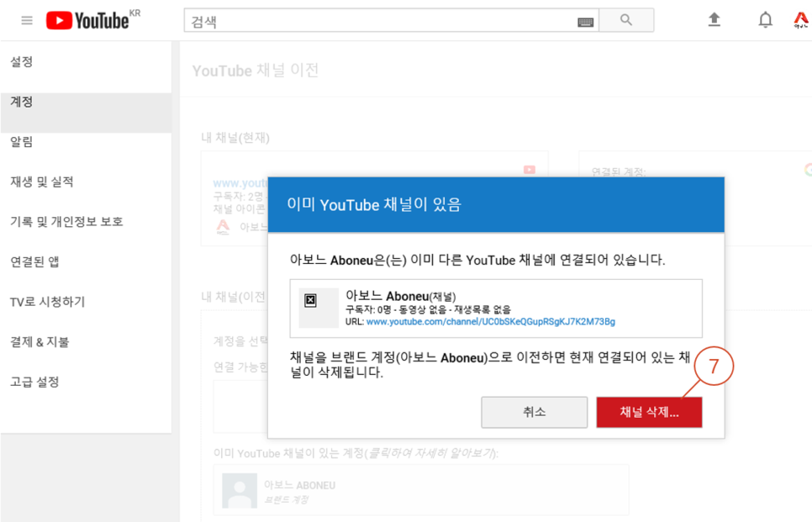Open the upload video icon
Viewport: 812px width, 522px height.
tap(714, 19)
